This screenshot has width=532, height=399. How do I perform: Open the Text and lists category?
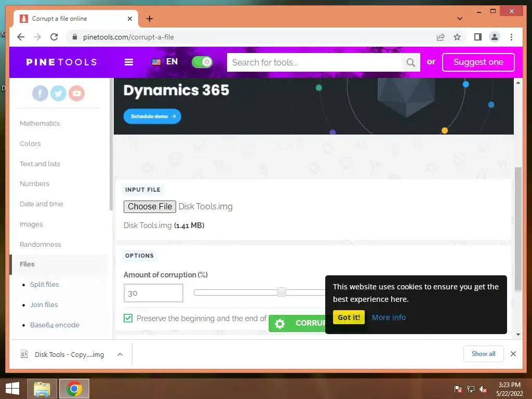[39, 164]
